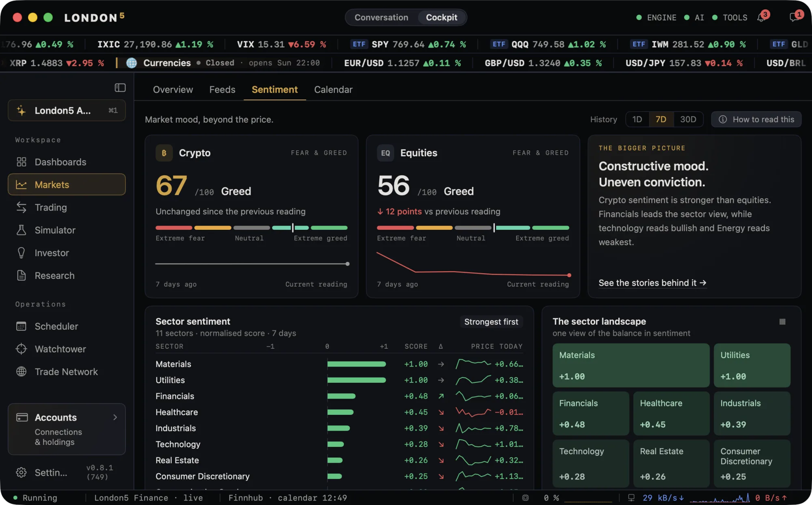Click the TOOLS status indicator
This screenshot has height=505, width=812.
coord(730,17)
